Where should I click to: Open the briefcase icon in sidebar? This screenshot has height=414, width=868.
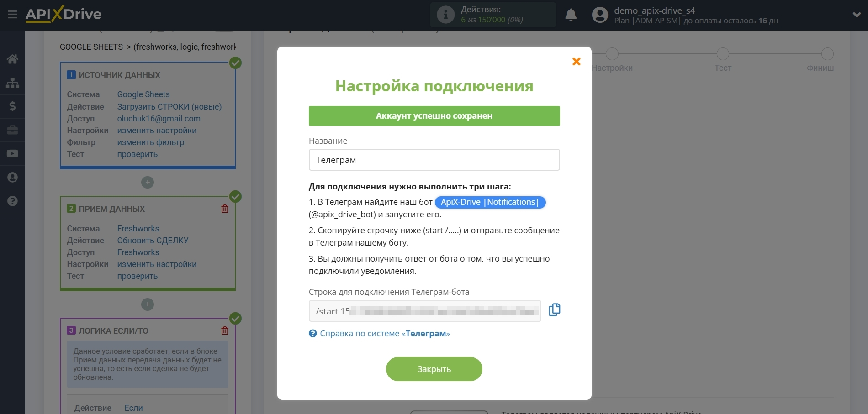click(x=12, y=130)
